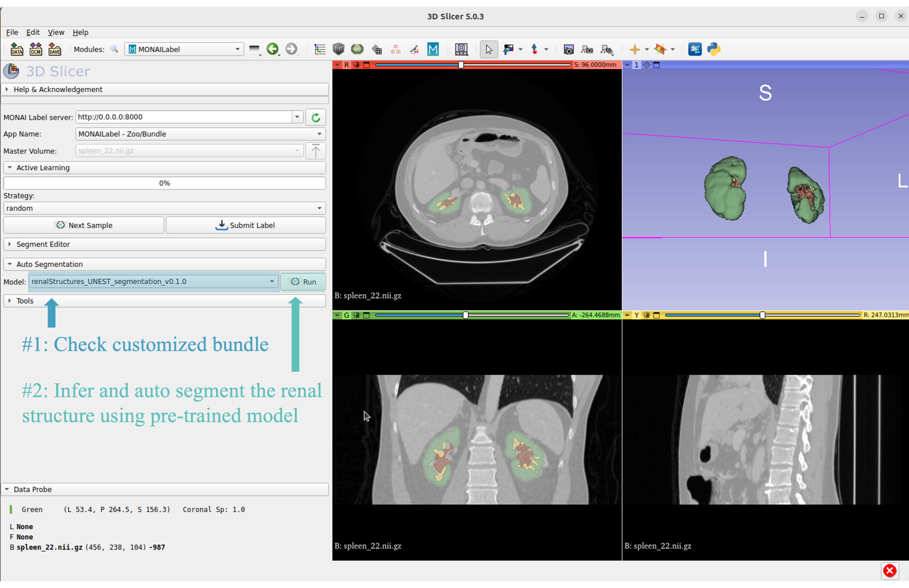The height and width of the screenshot is (588, 909).
Task: Open the Markups module red-dots icon
Action: [396, 49]
